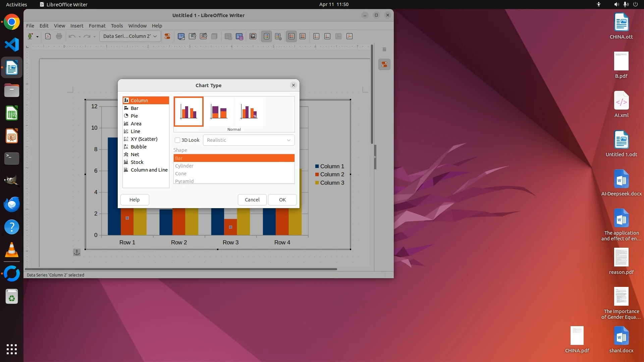Select the Stacked column subtype thumbnail
Viewport: 644px width, 362px height.
(x=219, y=112)
